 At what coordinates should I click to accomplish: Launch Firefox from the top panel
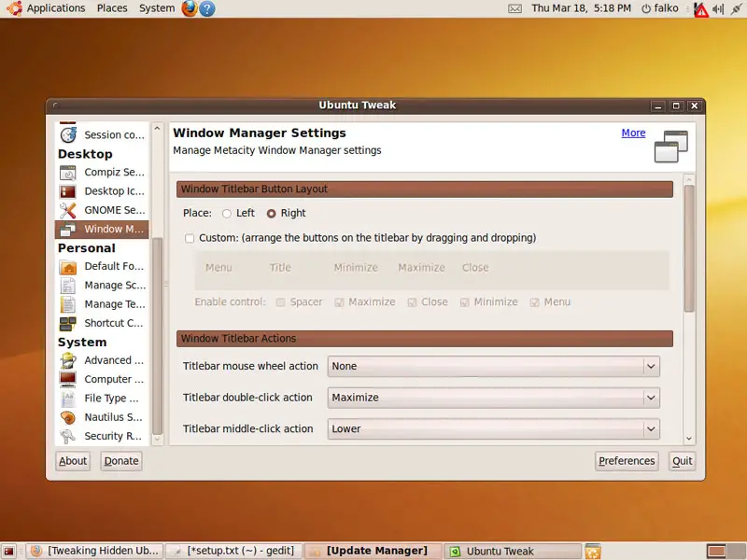(x=190, y=8)
